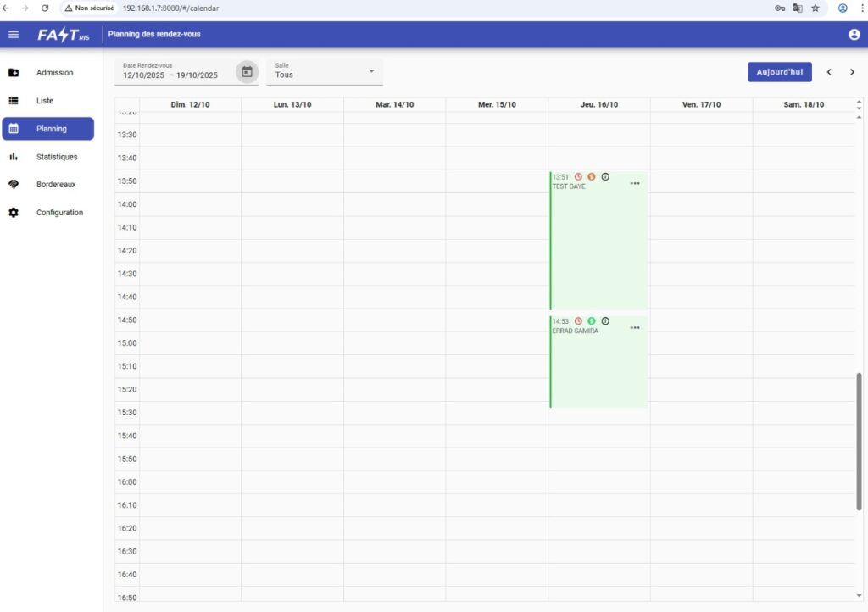Click the Aujourd'hui button
This screenshot has width=868, height=612.
coord(779,72)
